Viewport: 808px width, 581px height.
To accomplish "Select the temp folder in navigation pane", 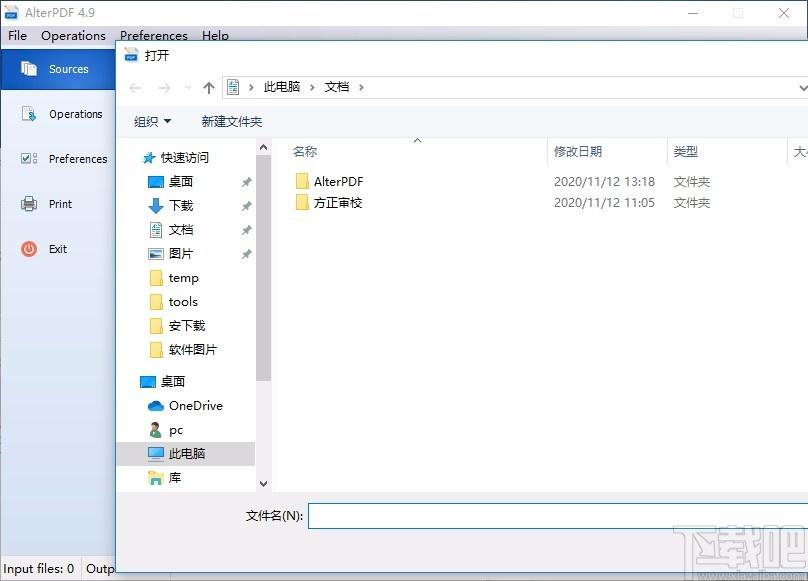I will click(183, 278).
